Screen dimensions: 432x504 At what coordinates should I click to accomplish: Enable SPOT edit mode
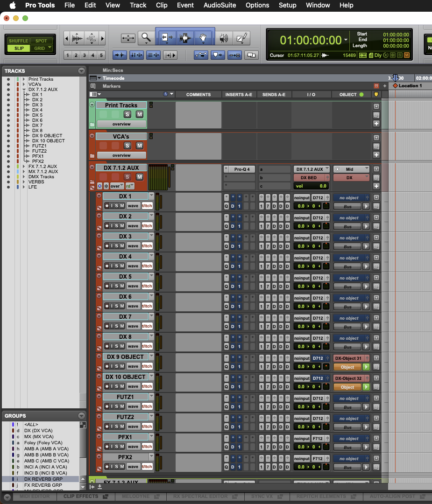tap(41, 41)
